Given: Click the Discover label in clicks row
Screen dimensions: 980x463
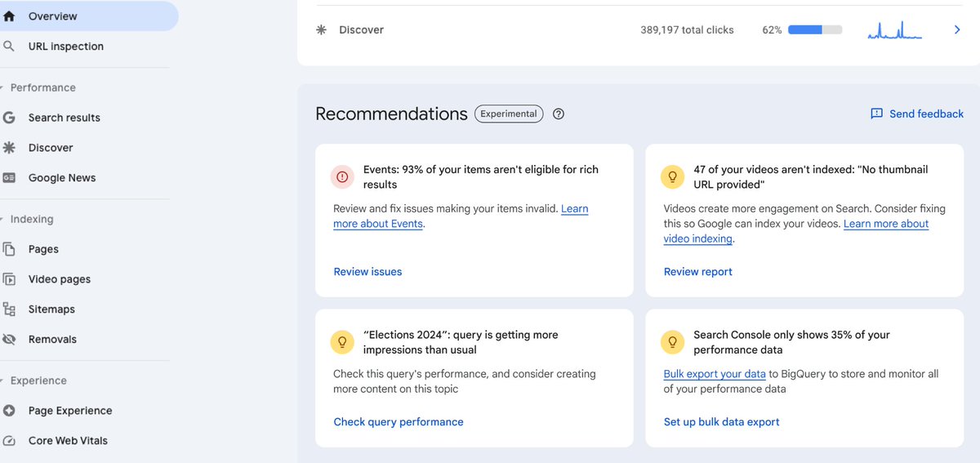Looking at the screenshot, I should point(361,30).
